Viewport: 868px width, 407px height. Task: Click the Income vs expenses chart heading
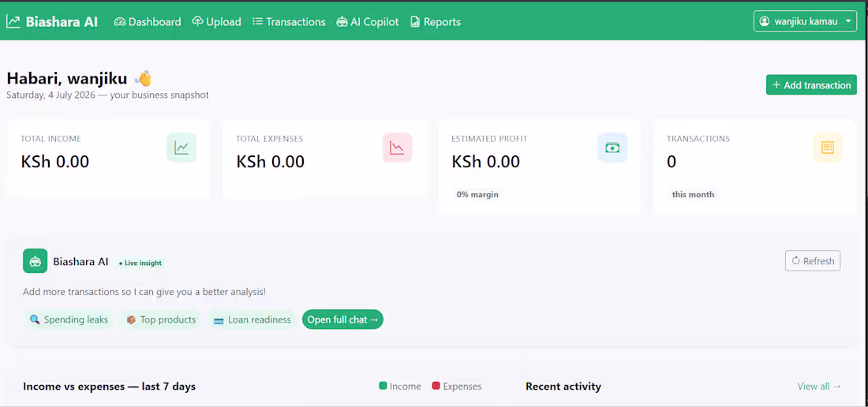pos(109,386)
